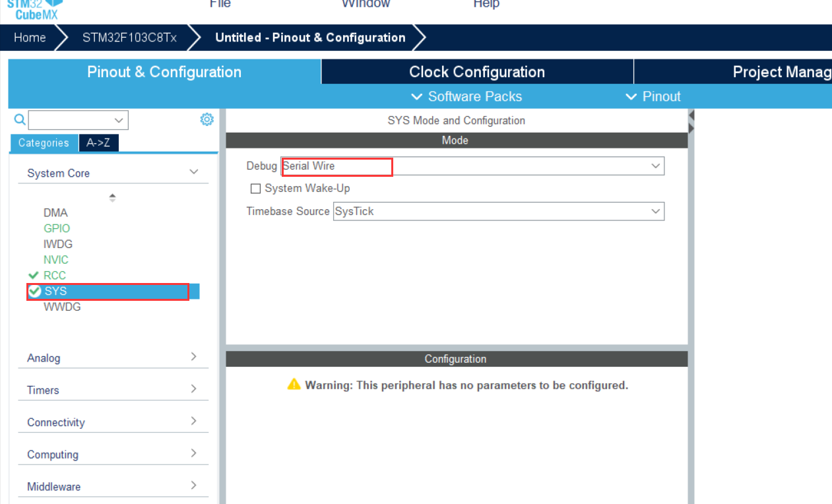Image resolution: width=832 pixels, height=504 pixels.
Task: Open the Window menu
Action: pyautogui.click(x=366, y=4)
